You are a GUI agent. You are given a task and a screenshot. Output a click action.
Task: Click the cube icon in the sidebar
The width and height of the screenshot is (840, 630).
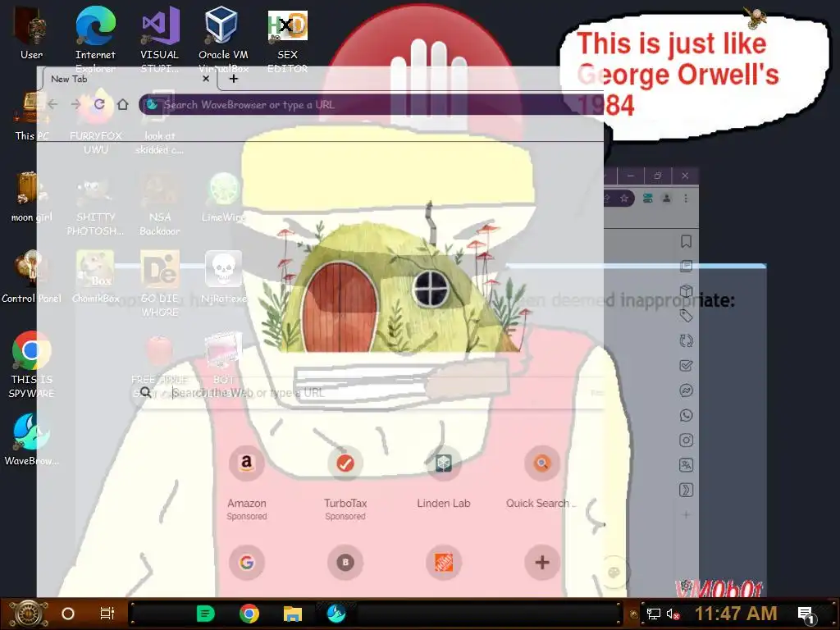[687, 291]
